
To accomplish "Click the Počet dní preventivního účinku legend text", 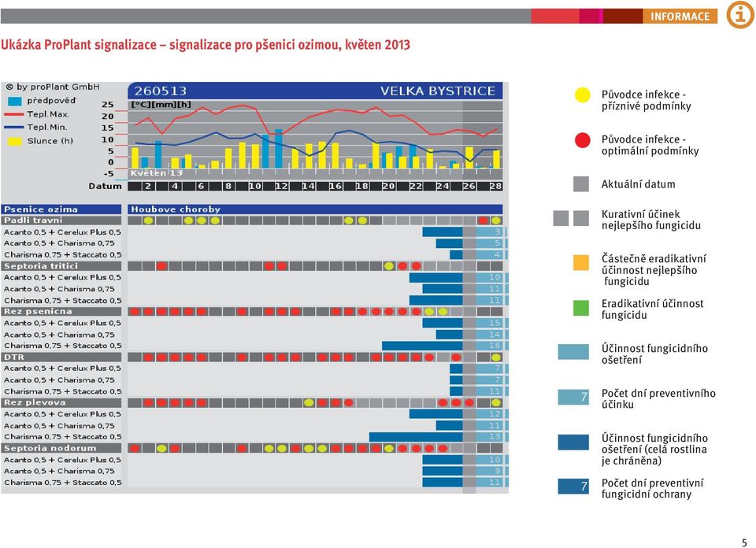I will 658,398.
